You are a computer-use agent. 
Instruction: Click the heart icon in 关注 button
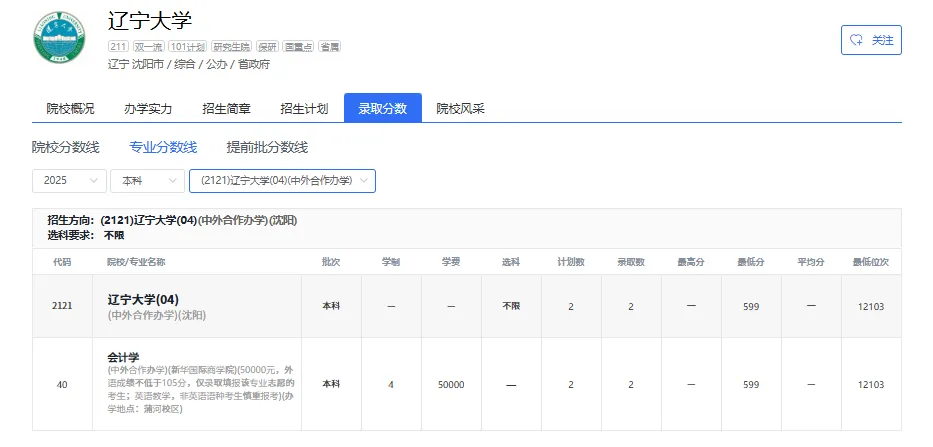856,40
